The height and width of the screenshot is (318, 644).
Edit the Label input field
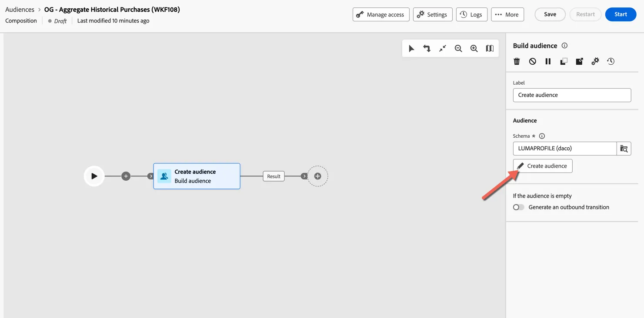coord(572,95)
